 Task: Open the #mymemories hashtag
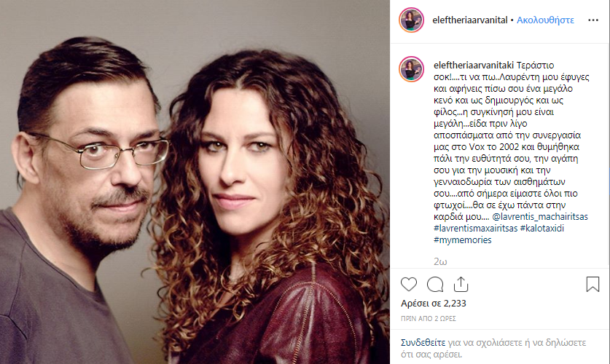[463, 240]
